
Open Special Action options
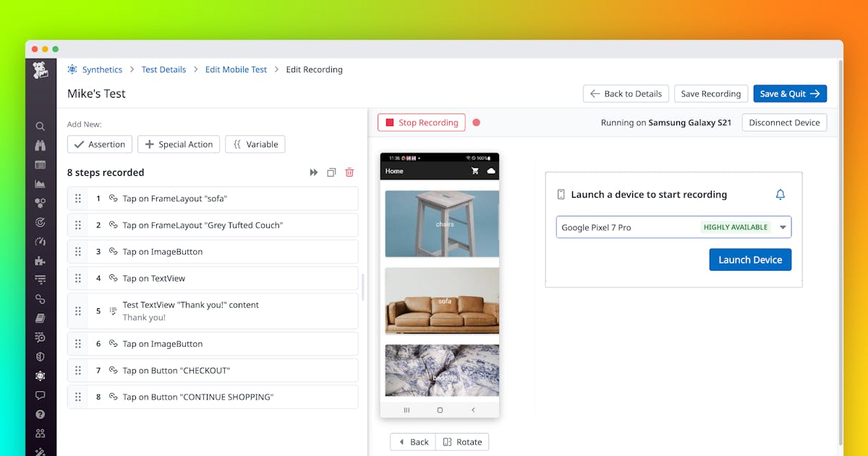(x=179, y=144)
